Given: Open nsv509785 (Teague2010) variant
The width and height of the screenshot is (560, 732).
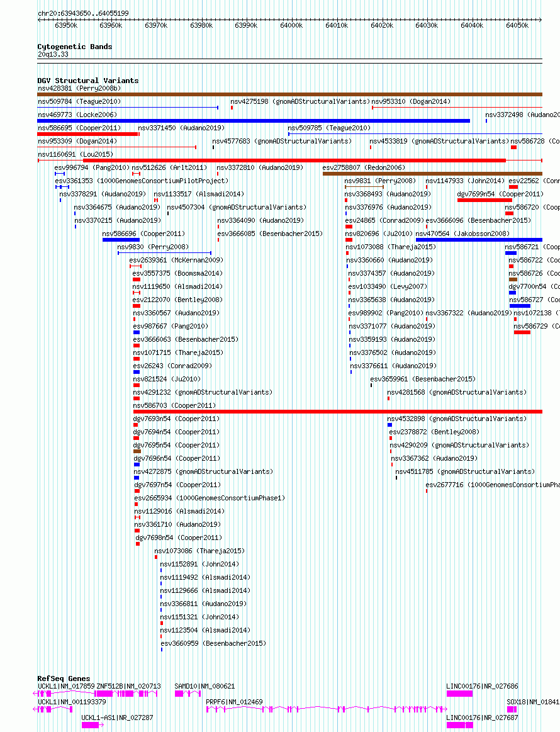Looking at the screenshot, I should (329, 128).
